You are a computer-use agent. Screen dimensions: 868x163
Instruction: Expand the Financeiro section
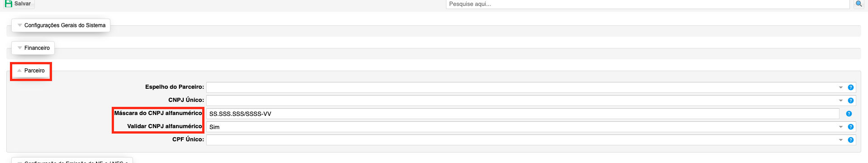[33, 48]
